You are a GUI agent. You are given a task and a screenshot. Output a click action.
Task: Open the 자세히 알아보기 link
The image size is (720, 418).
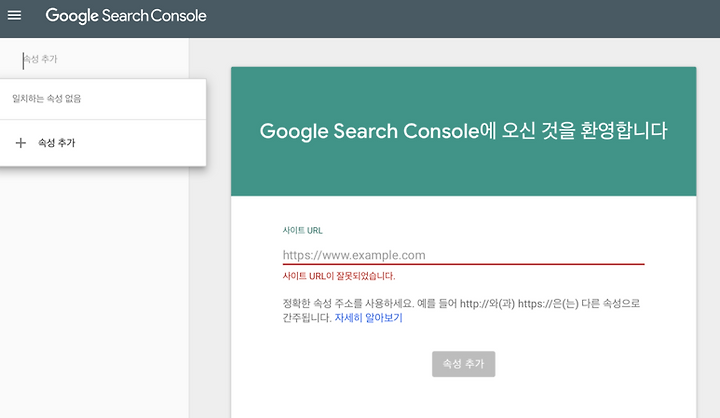click(x=368, y=317)
